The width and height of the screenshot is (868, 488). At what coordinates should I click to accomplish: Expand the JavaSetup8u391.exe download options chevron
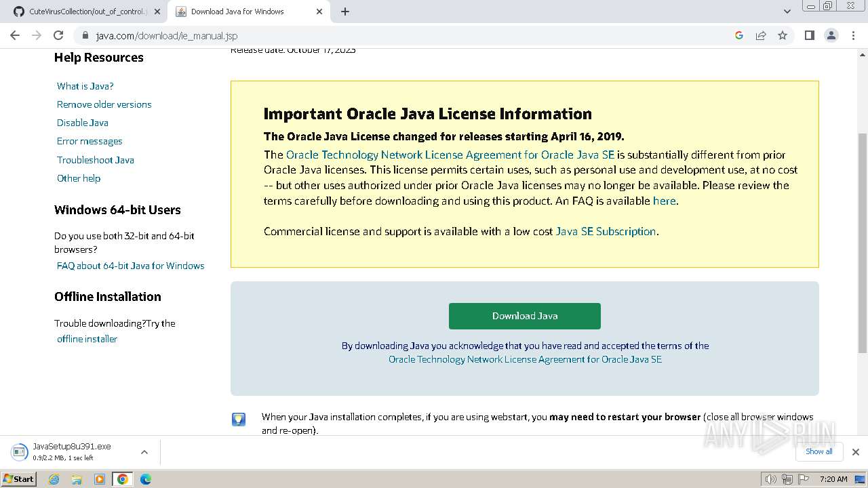144,452
